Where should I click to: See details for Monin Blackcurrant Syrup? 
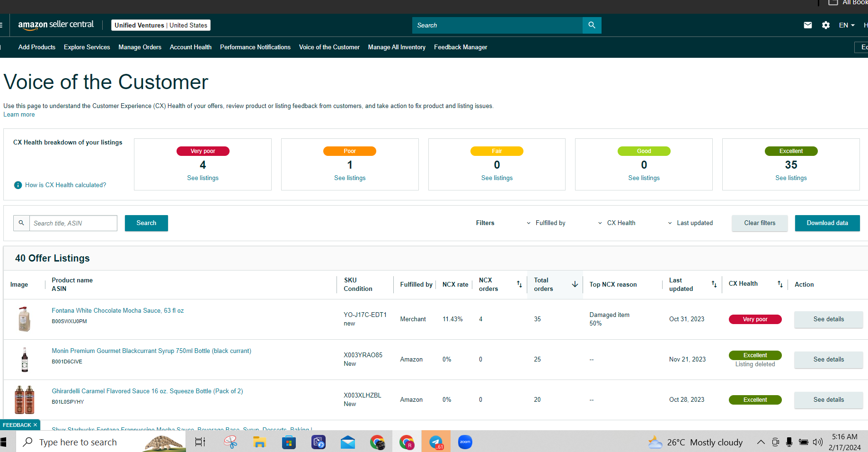click(x=829, y=360)
